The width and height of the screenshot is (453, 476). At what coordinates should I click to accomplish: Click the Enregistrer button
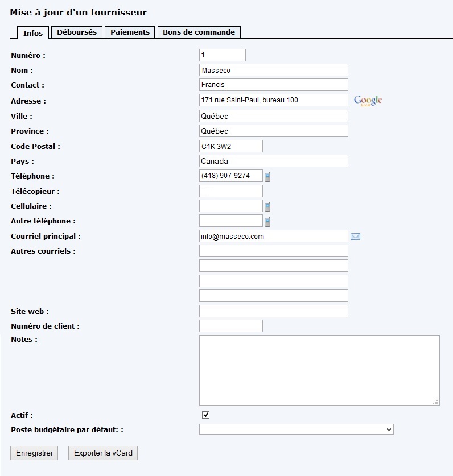click(34, 453)
